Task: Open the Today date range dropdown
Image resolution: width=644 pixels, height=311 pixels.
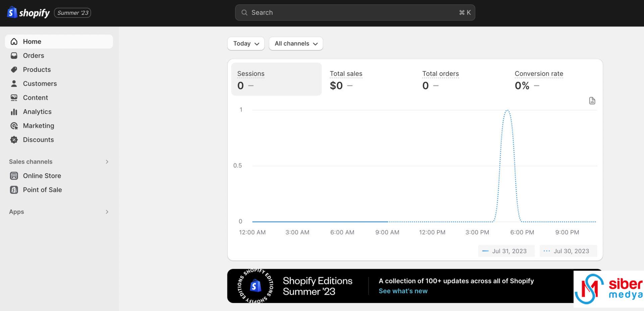Action: click(x=246, y=44)
